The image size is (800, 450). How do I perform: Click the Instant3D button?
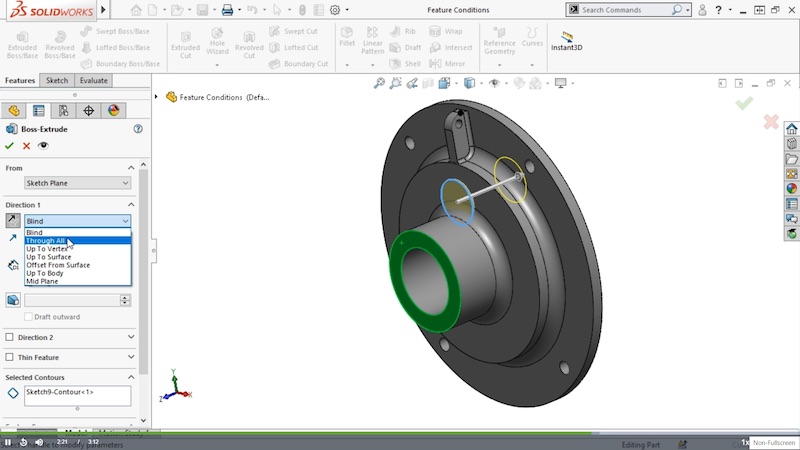click(566, 41)
